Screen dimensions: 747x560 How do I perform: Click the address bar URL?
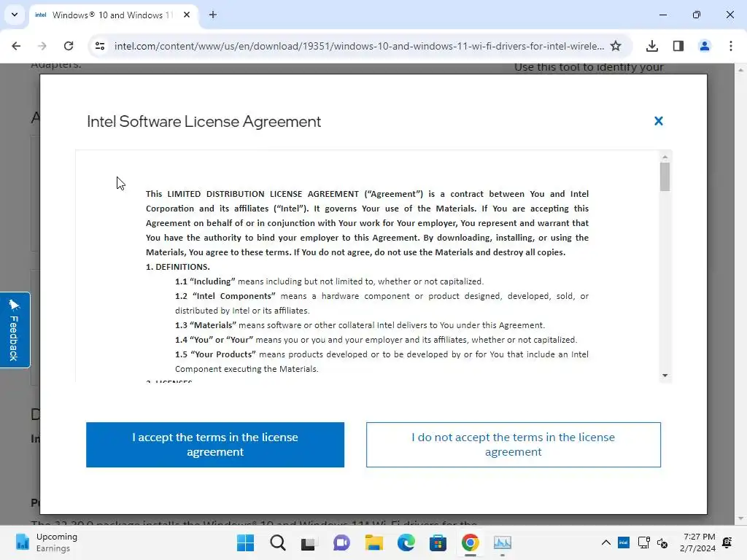pyautogui.click(x=359, y=46)
